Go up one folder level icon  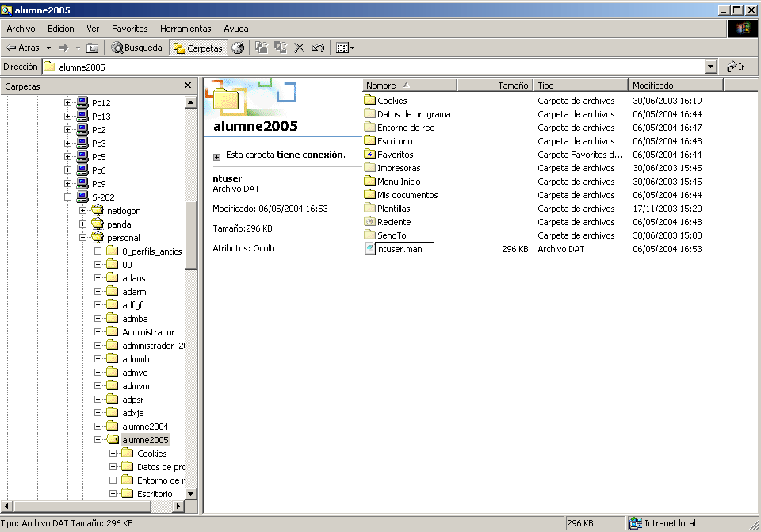pos(92,48)
